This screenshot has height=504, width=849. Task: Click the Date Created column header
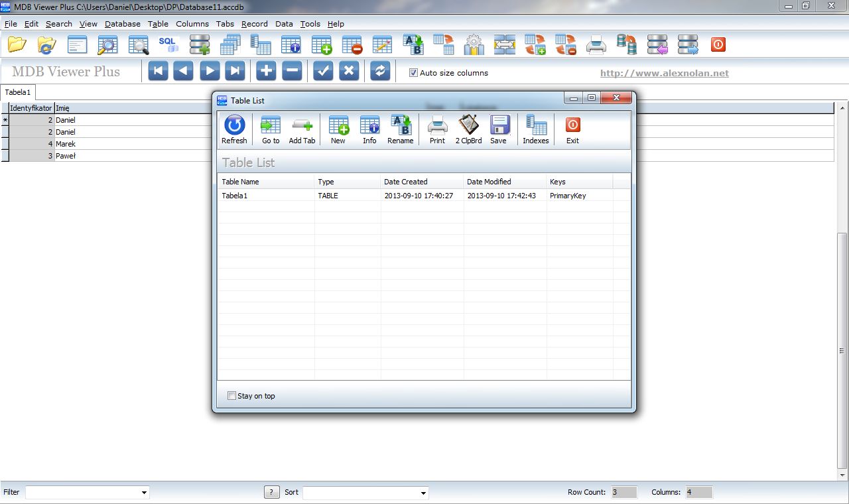point(422,182)
